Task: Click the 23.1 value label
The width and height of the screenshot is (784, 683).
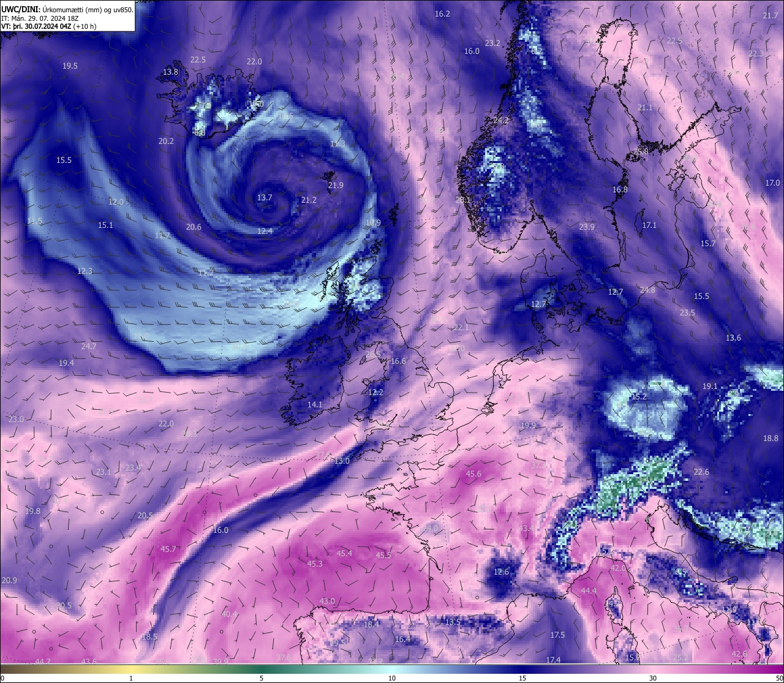Action: (104, 472)
